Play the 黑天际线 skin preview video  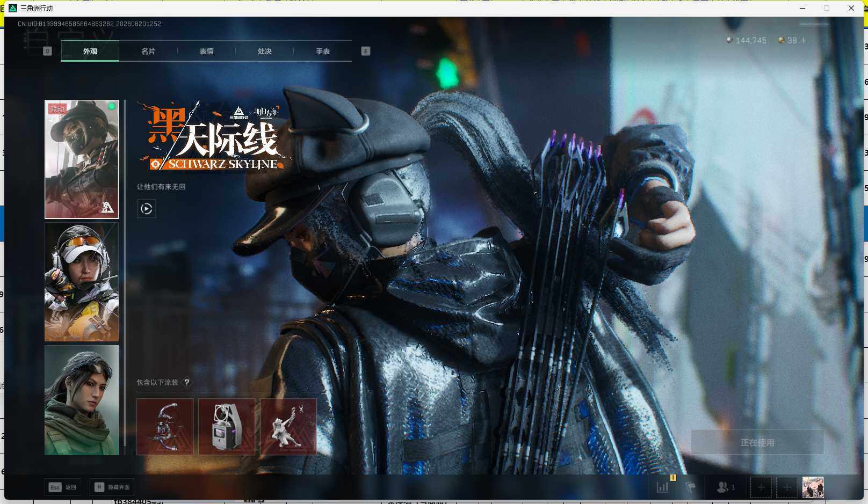point(147,208)
